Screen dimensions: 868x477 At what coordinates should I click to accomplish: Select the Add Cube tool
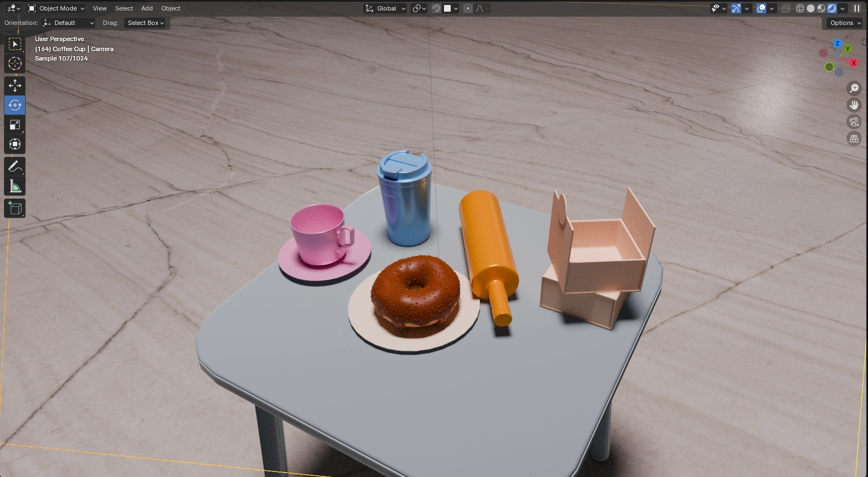point(15,208)
